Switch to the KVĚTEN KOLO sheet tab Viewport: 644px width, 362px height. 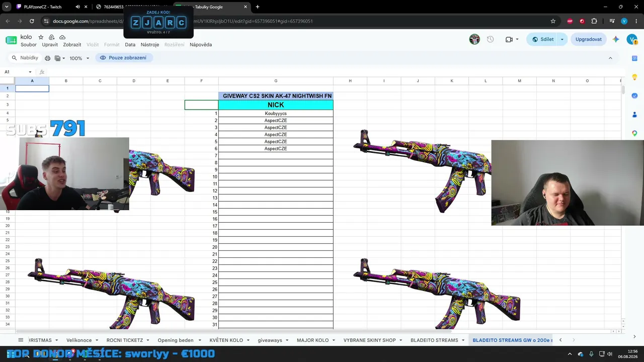[x=226, y=340]
